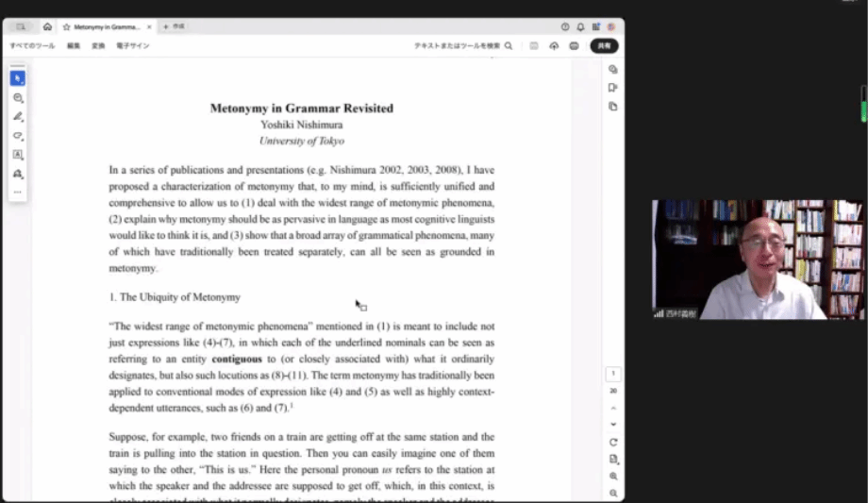Image resolution: width=868 pixels, height=503 pixels.
Task: Select the arrow selection tool
Action: point(17,78)
